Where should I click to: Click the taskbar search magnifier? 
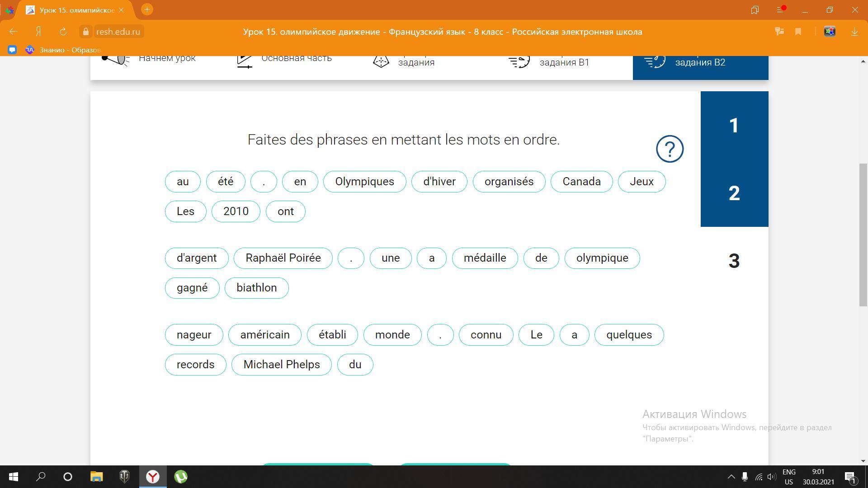[x=41, y=477]
